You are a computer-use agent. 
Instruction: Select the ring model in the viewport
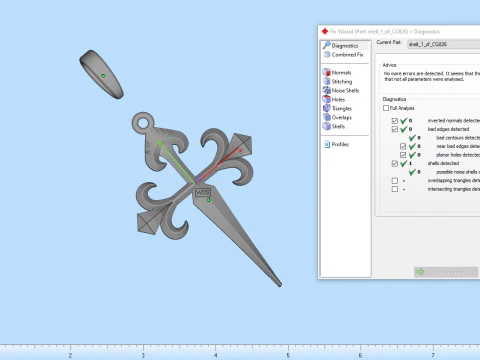(x=101, y=74)
